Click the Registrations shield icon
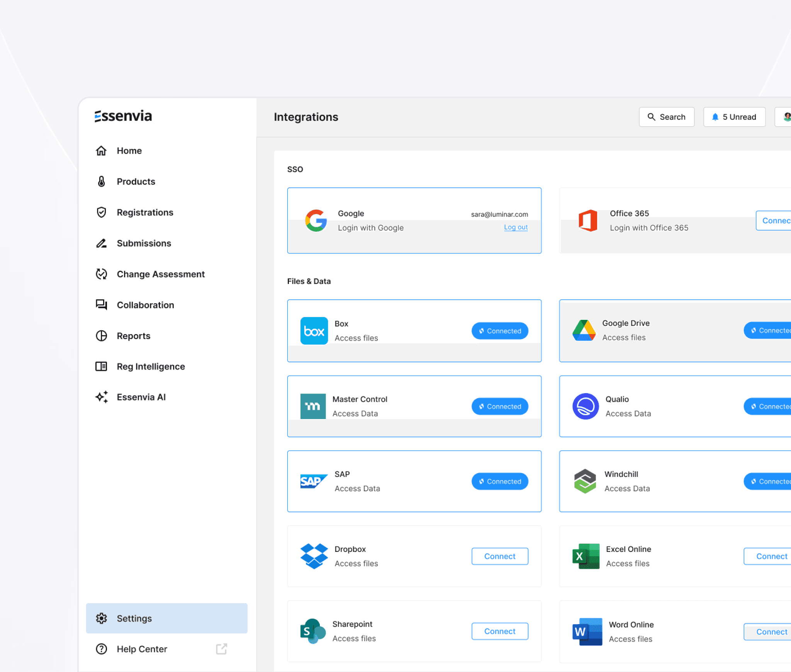This screenshot has height=672, width=791. point(101,212)
